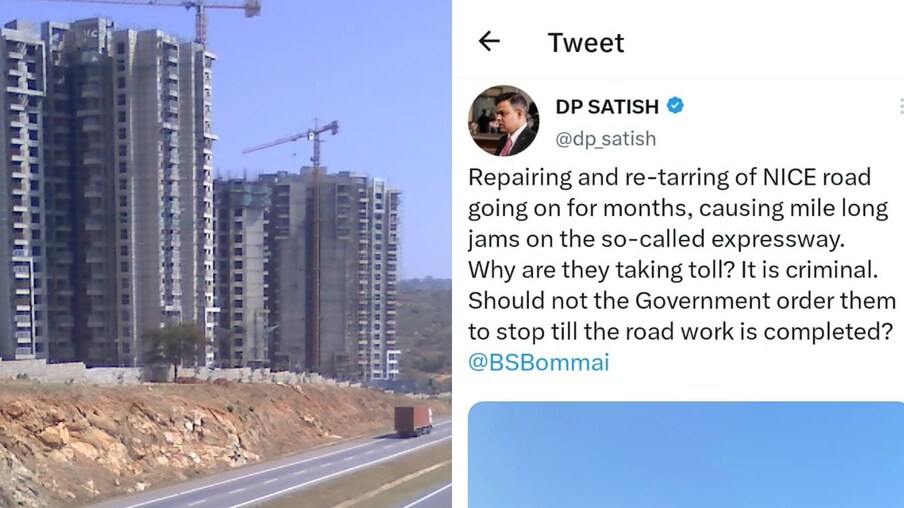Click the blue verified badge next to DP SATISH
The height and width of the screenshot is (508, 904).
click(675, 106)
